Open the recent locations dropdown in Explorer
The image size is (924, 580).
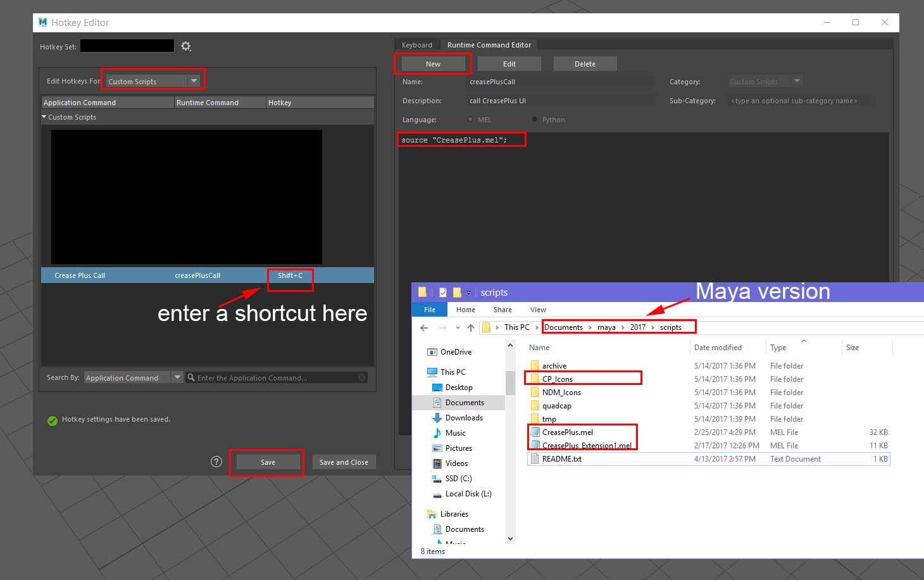click(x=458, y=327)
